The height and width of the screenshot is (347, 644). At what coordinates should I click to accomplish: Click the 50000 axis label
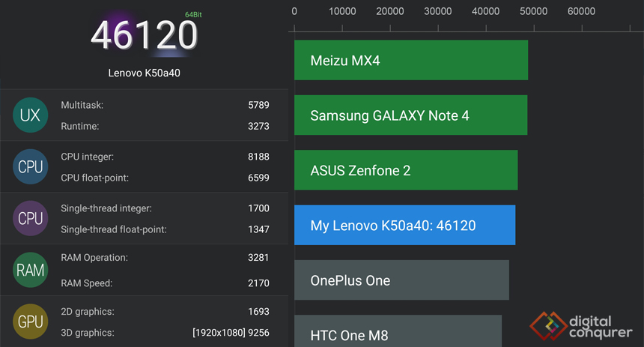[533, 11]
